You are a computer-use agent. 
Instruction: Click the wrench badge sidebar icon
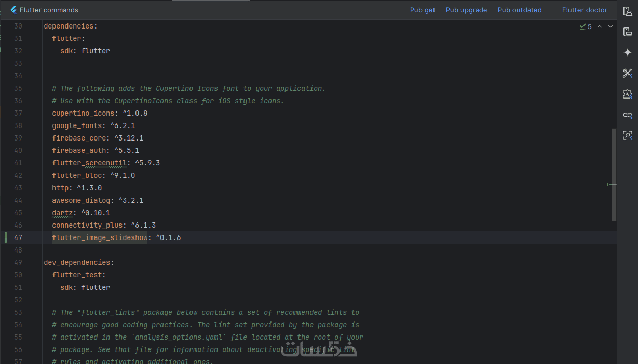tap(627, 94)
